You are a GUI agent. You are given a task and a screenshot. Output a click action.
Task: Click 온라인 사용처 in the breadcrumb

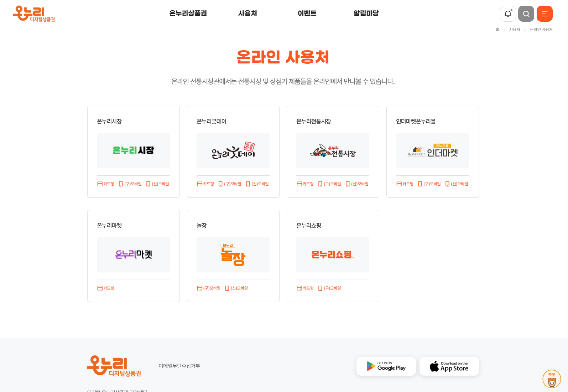[x=541, y=30]
